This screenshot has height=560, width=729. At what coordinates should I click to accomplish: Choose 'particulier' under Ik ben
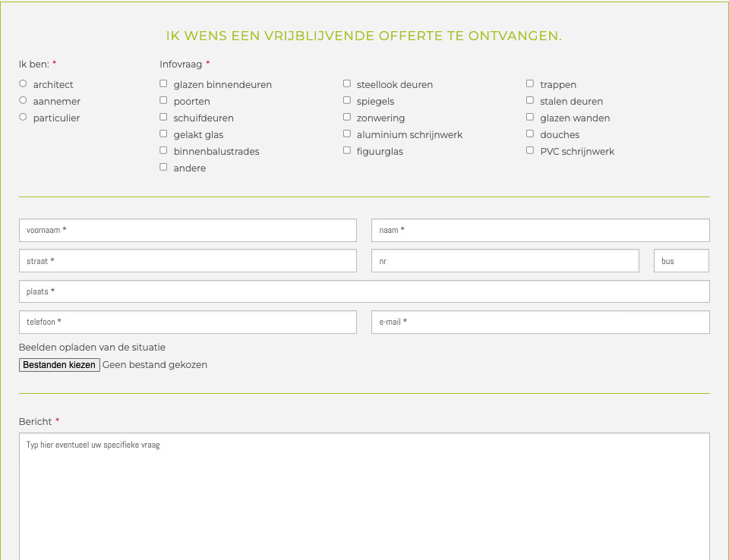click(23, 117)
